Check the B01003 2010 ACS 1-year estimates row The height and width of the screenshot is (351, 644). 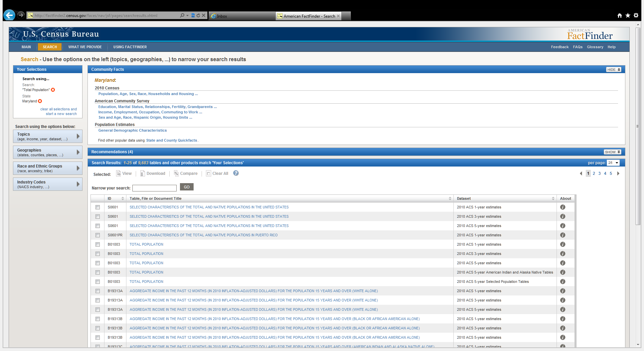coord(97,244)
